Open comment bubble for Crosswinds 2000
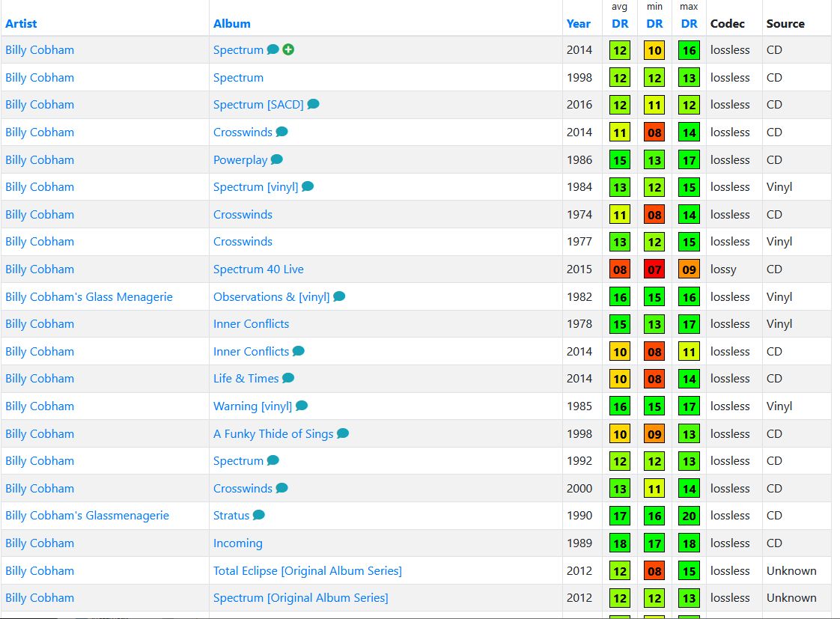Image resolution: width=840 pixels, height=619 pixels. click(281, 488)
